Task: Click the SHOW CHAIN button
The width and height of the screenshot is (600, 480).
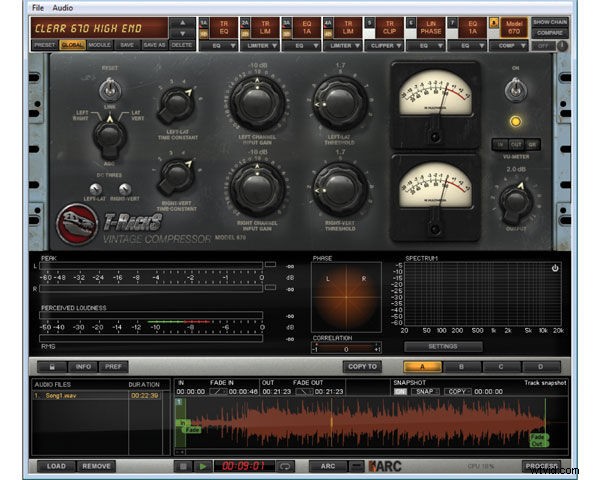Action: click(x=549, y=22)
